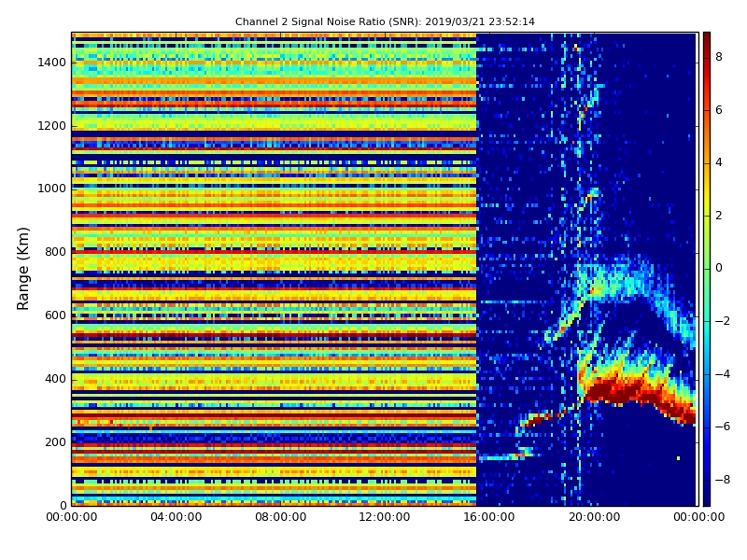This screenshot has height=560, width=747.
Task: Click the colorbar label −2
Action: tap(722, 321)
